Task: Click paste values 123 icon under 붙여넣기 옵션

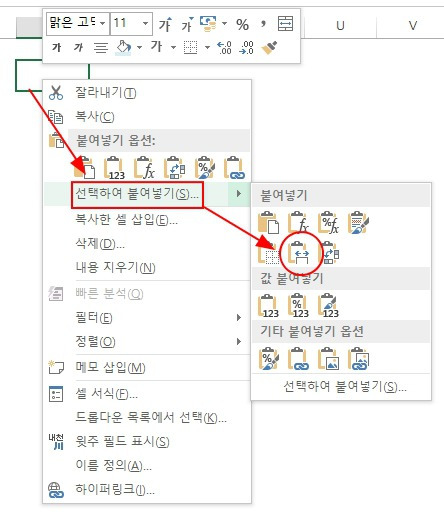Action: [114, 168]
